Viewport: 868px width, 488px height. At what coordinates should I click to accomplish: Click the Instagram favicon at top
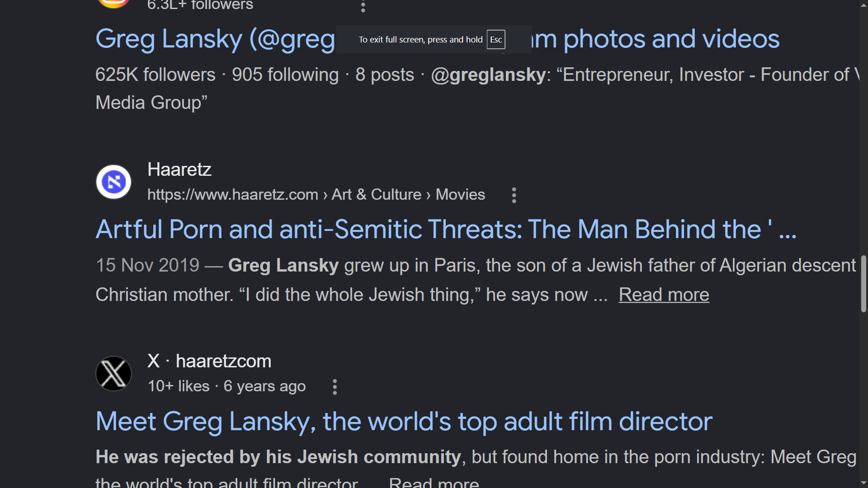coord(113,4)
